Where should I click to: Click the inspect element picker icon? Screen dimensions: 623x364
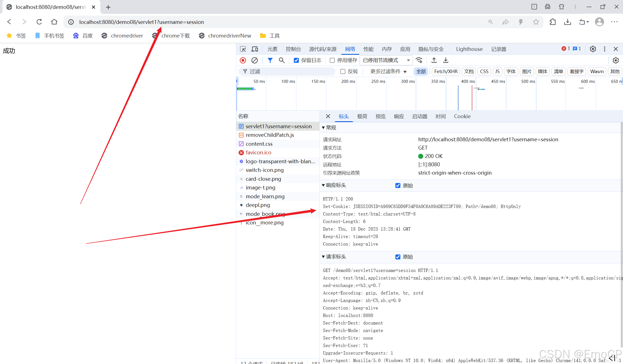[243, 49]
